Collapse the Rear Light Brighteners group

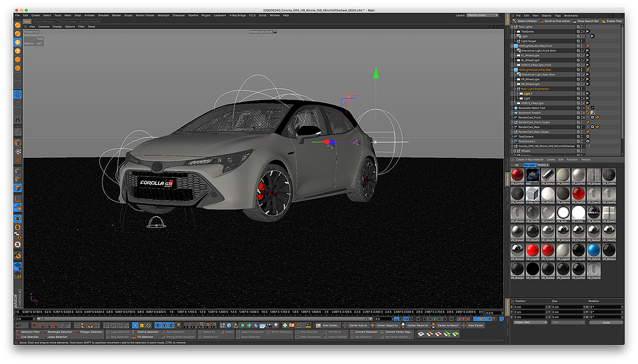click(515, 89)
